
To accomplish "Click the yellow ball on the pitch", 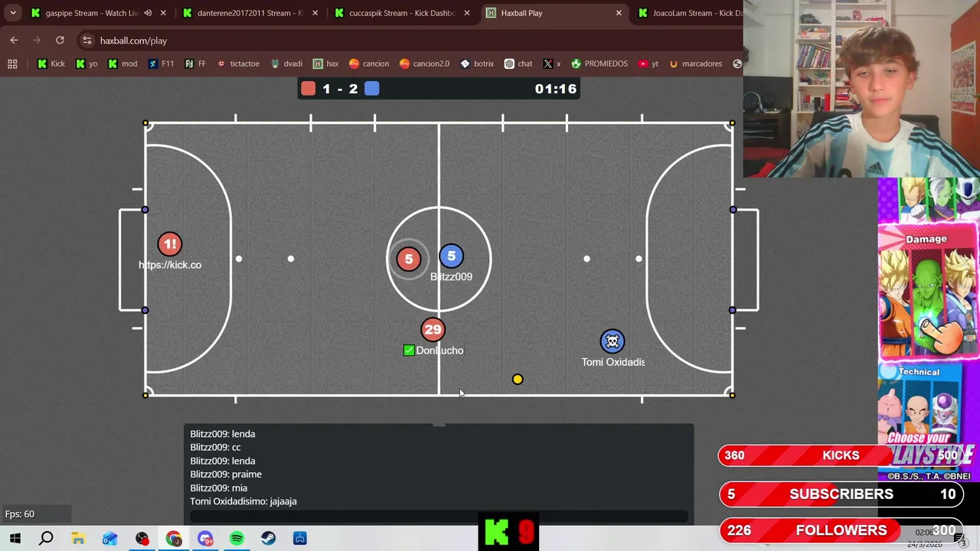I will point(518,380).
